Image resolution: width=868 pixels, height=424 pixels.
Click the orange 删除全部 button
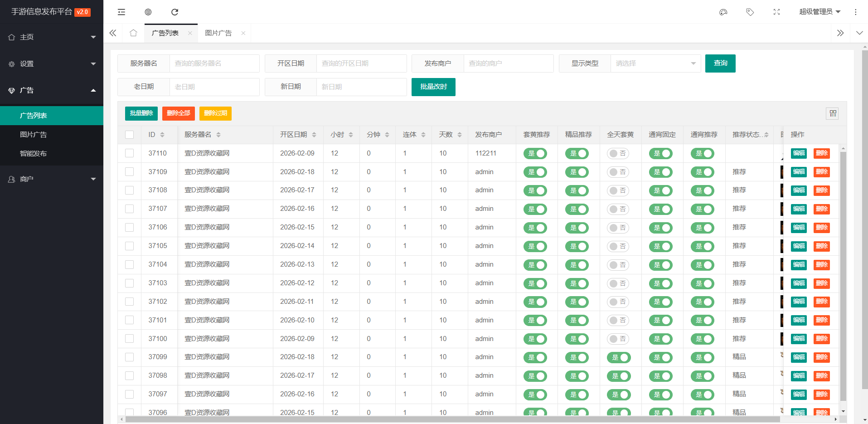pos(179,113)
